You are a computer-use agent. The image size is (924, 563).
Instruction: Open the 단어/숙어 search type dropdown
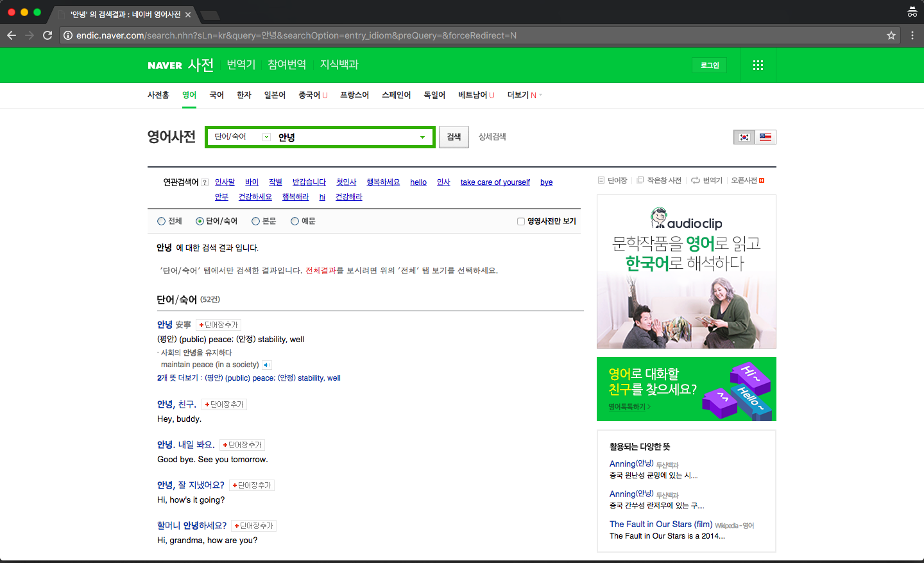pos(241,137)
